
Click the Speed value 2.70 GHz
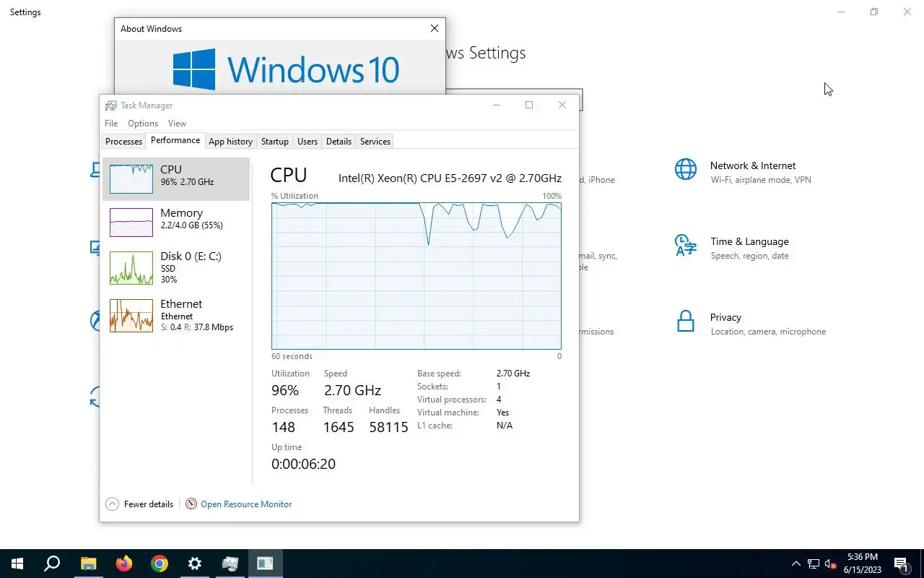[352, 390]
